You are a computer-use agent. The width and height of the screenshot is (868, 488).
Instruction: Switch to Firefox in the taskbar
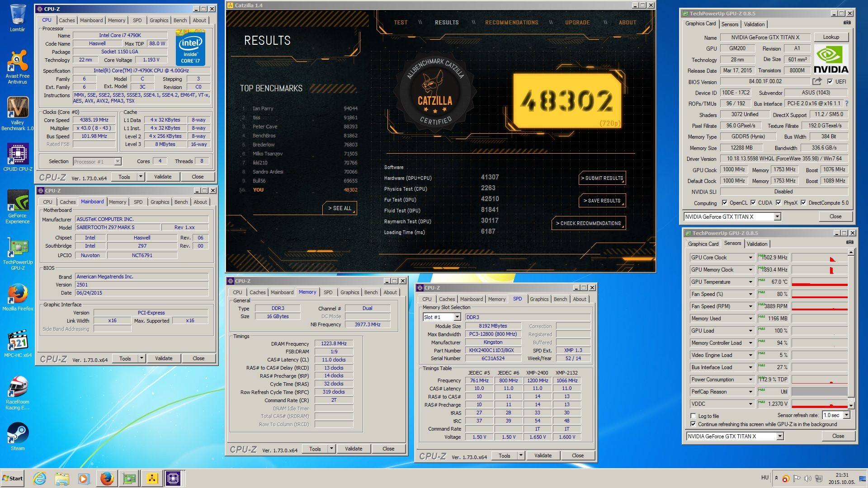point(107,479)
